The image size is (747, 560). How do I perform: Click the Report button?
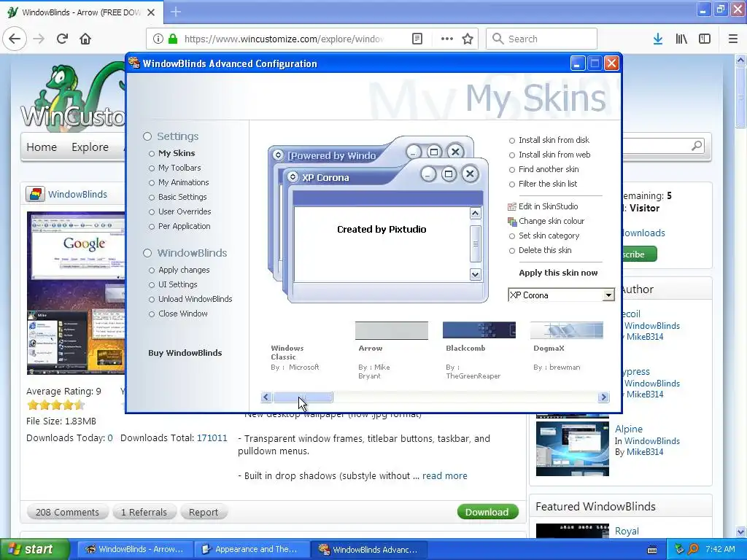(204, 512)
